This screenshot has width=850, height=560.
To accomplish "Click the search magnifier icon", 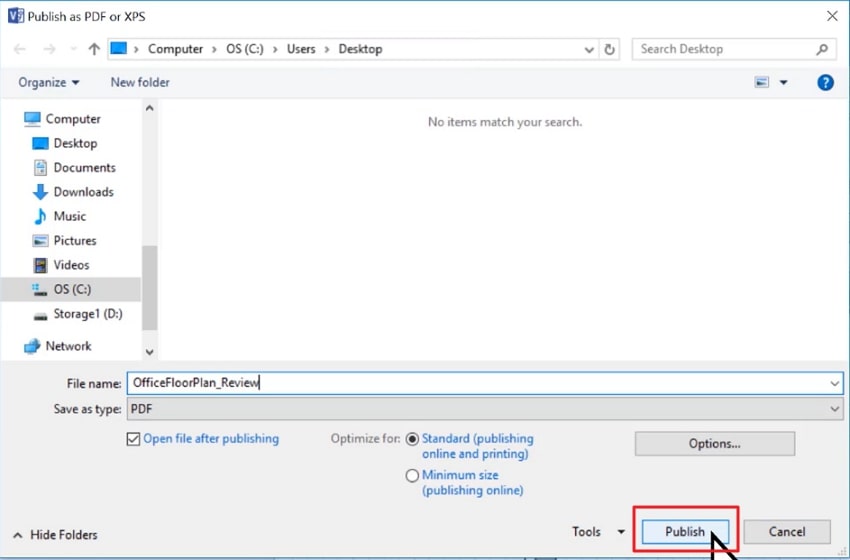I will point(822,49).
